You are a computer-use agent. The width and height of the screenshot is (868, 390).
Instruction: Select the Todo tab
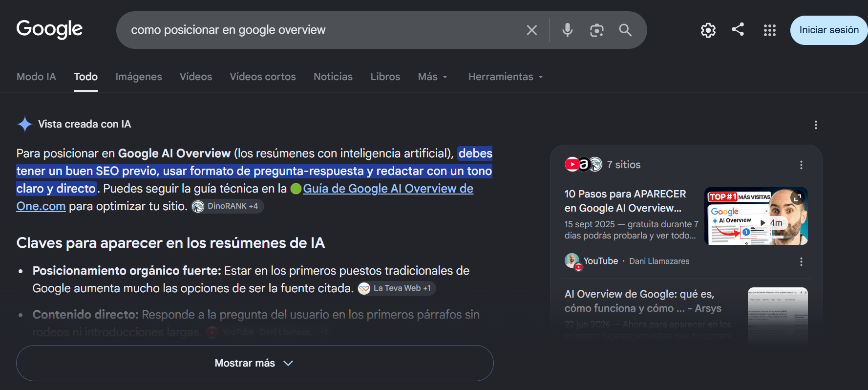point(86,77)
